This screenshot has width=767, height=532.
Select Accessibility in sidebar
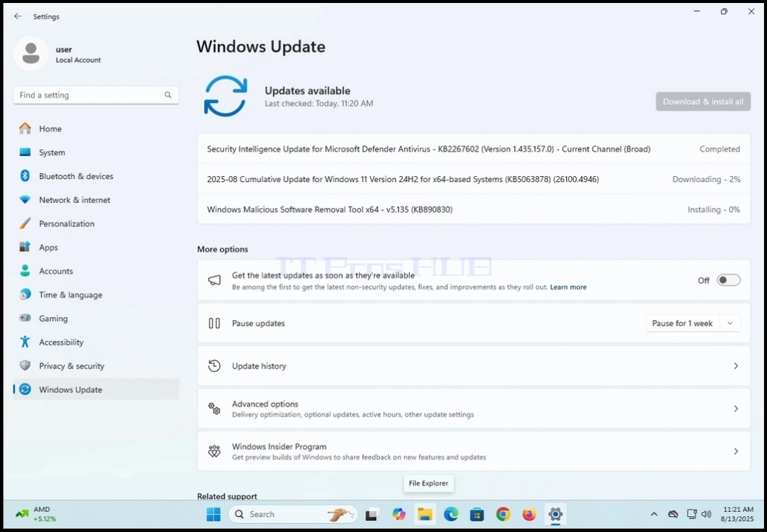tap(96, 342)
